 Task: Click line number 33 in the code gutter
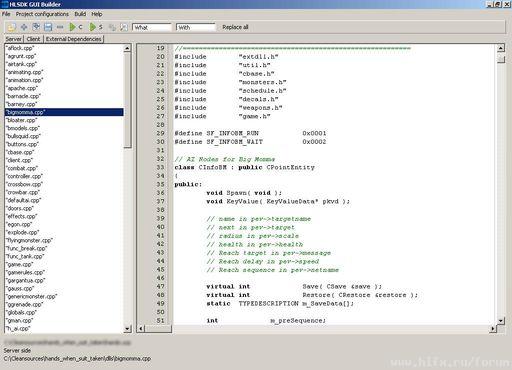tap(160, 167)
